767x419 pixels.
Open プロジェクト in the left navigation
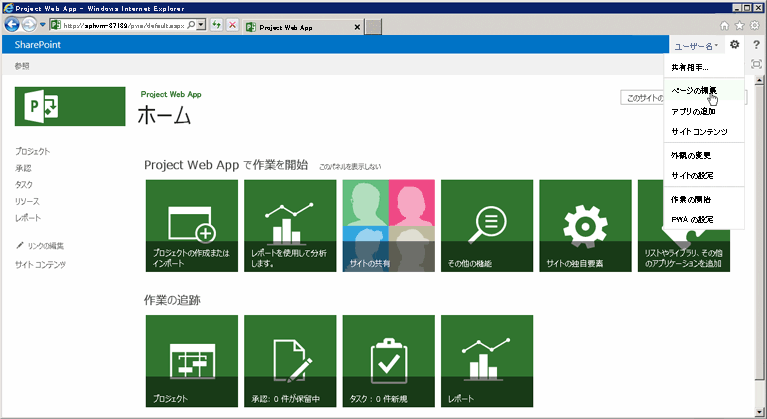click(32, 151)
